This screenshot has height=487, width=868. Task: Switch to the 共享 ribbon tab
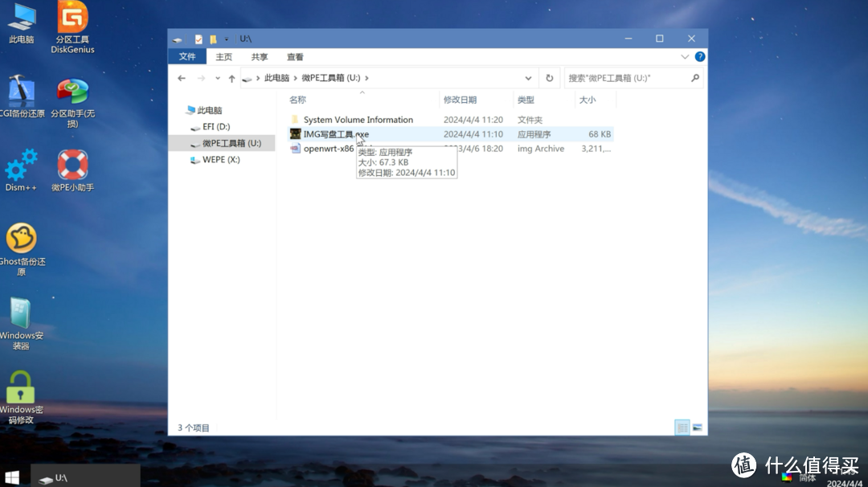click(x=259, y=56)
